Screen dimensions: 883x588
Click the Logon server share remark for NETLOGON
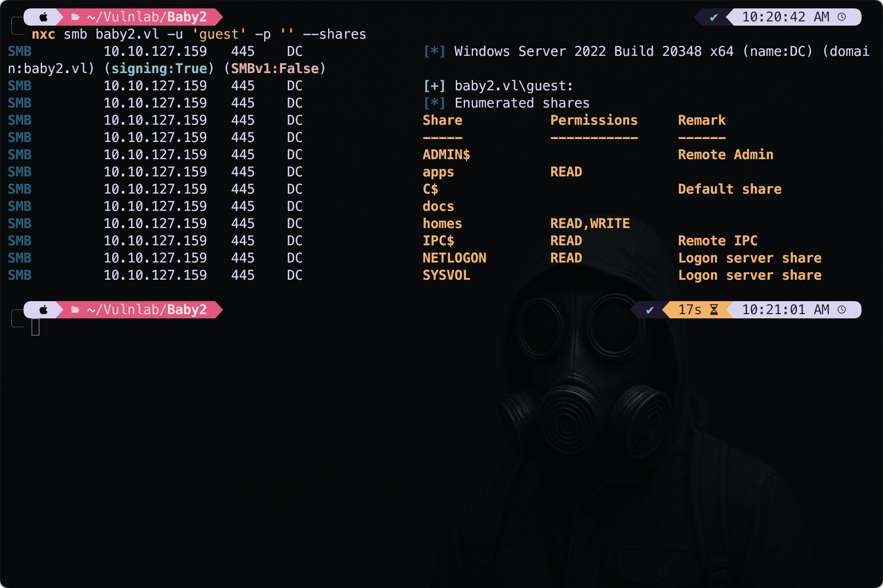coord(749,258)
